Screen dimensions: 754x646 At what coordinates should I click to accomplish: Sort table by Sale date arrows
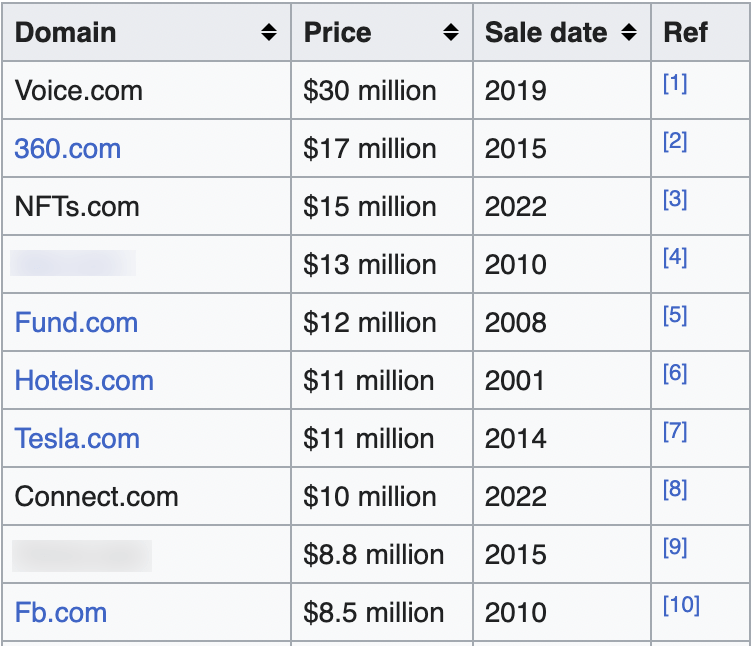629,32
